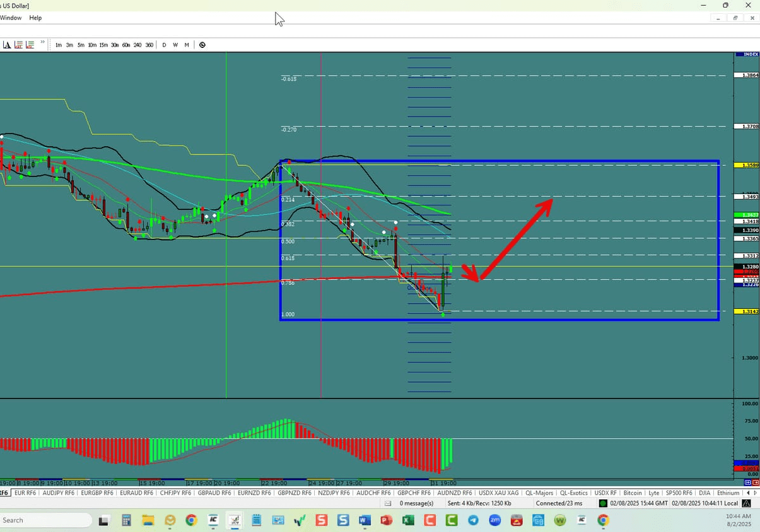
Task: Click the INDEX button atop the price scale
Action: [746, 54]
